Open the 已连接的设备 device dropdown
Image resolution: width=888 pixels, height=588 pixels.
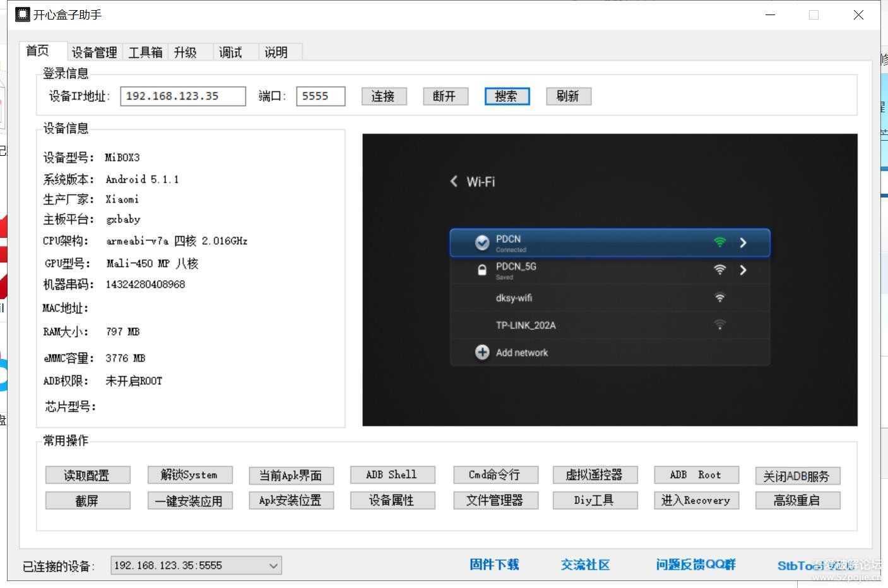(273, 565)
